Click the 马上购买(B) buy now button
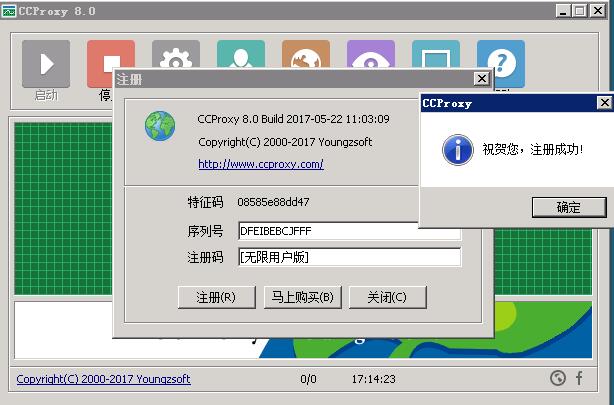614x405 pixels. pos(302,297)
